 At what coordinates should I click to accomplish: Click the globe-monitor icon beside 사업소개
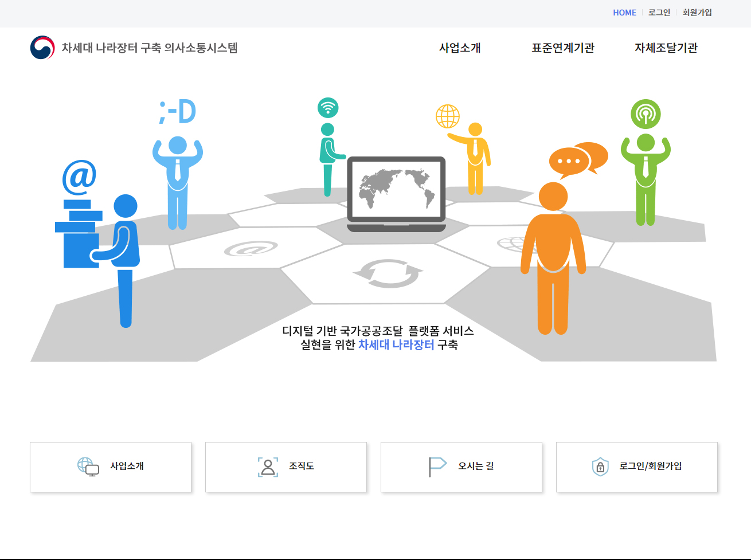click(88, 467)
